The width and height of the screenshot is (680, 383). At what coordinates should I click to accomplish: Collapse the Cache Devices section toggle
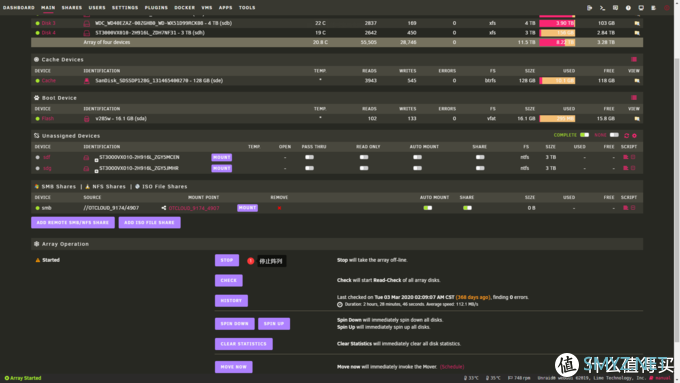[634, 59]
